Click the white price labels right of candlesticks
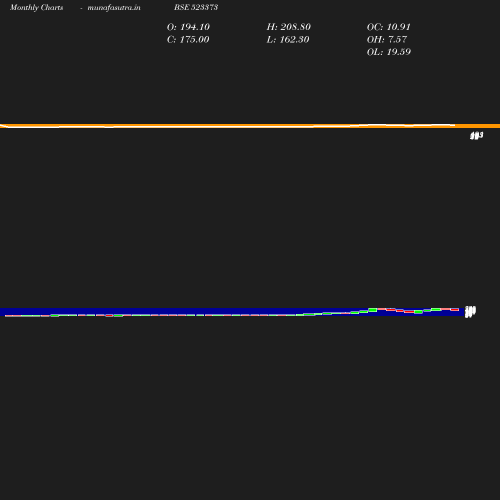This screenshot has height=500, width=500. (x=470, y=312)
